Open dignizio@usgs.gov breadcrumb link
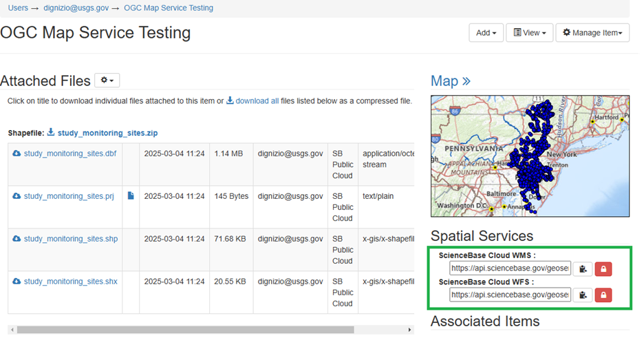The height and width of the screenshot is (340, 644). (76, 8)
